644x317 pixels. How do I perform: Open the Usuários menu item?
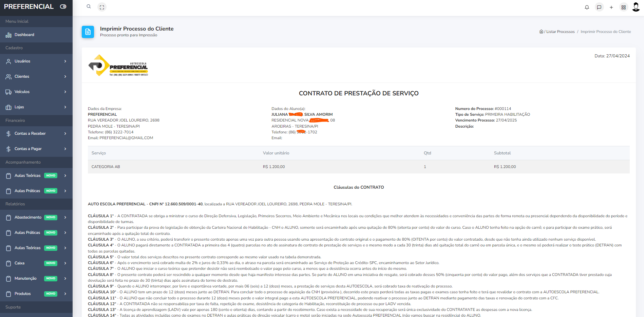[x=36, y=61]
